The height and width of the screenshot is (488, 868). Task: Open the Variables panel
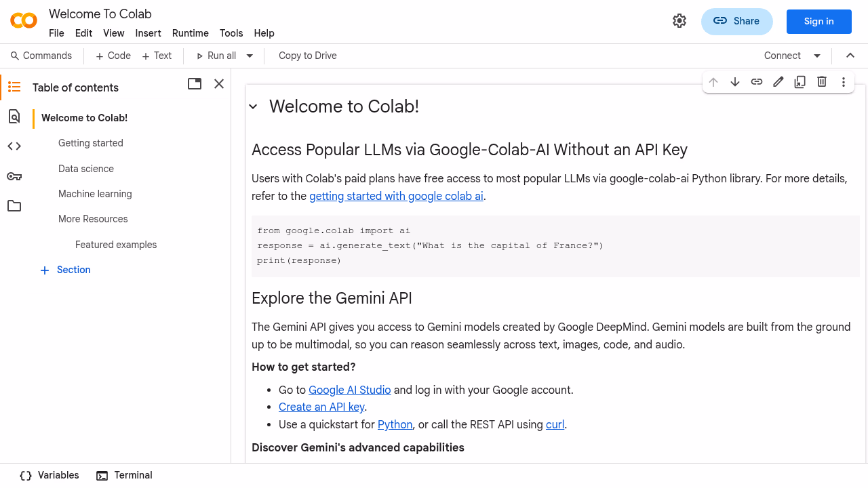coord(50,475)
